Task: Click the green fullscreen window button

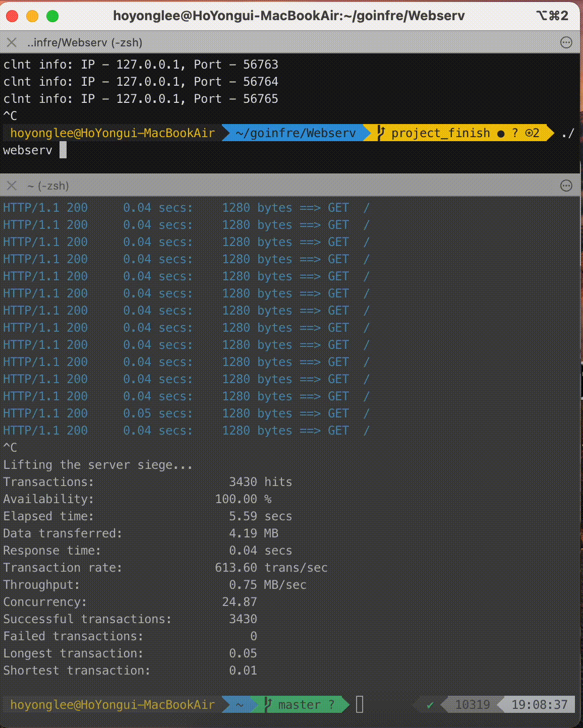Action: pos(52,16)
